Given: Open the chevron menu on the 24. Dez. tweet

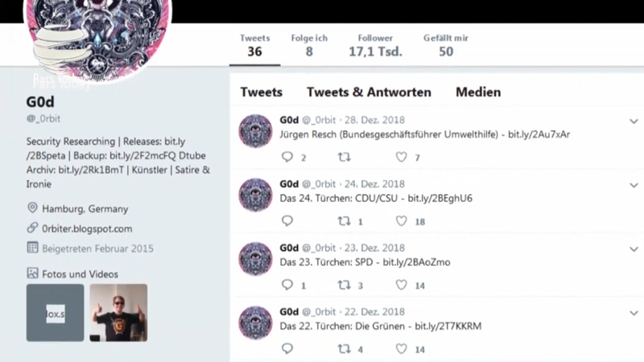Looking at the screenshot, I should click(x=634, y=185).
